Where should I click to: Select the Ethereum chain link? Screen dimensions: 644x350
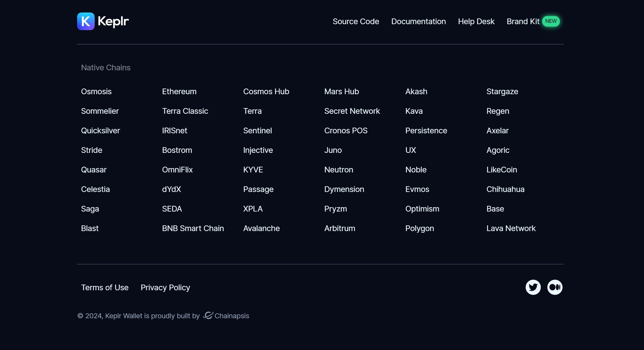[179, 92]
